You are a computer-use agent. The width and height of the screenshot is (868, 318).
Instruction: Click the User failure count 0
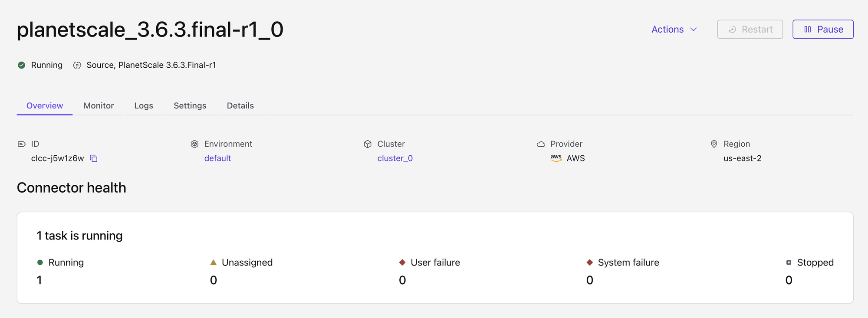click(x=402, y=280)
